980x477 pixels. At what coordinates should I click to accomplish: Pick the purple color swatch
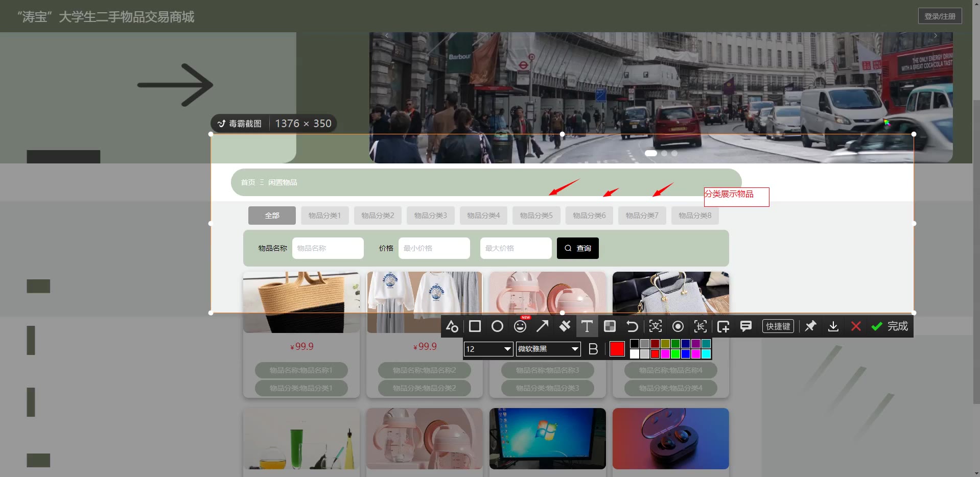[x=696, y=344]
